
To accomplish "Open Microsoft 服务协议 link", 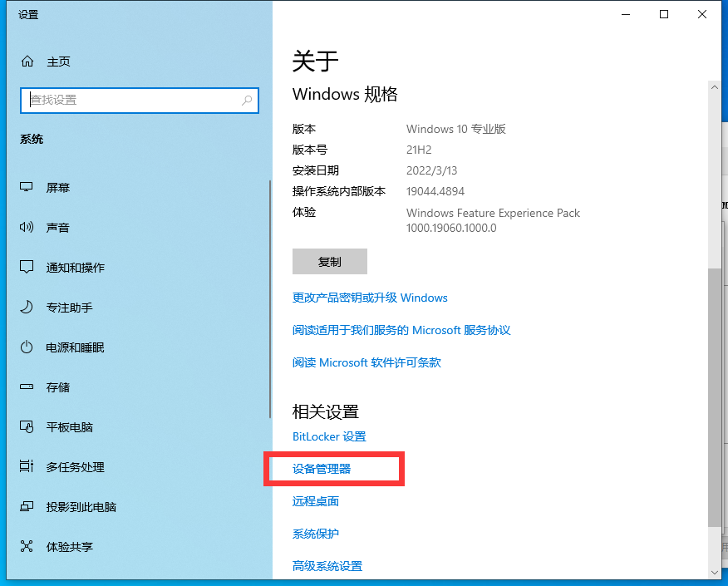I will [401, 330].
